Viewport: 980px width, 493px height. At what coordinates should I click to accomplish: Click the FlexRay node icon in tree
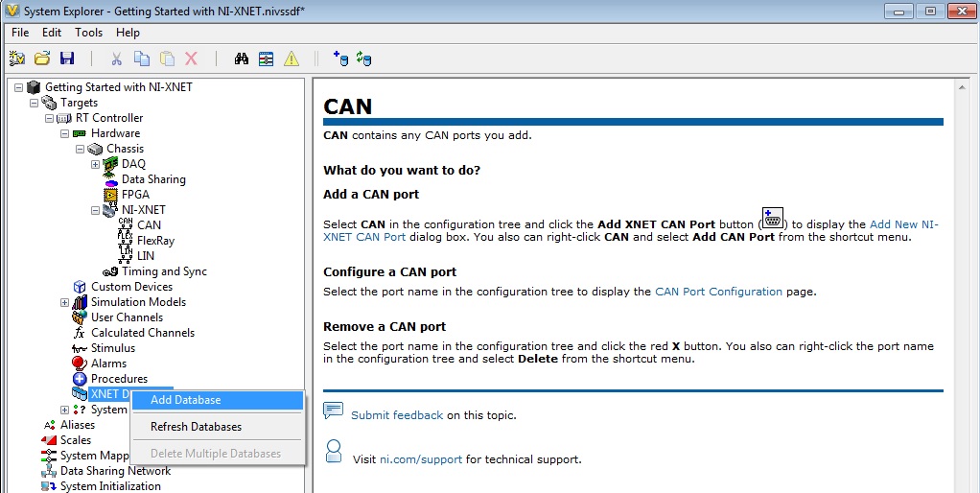click(126, 241)
